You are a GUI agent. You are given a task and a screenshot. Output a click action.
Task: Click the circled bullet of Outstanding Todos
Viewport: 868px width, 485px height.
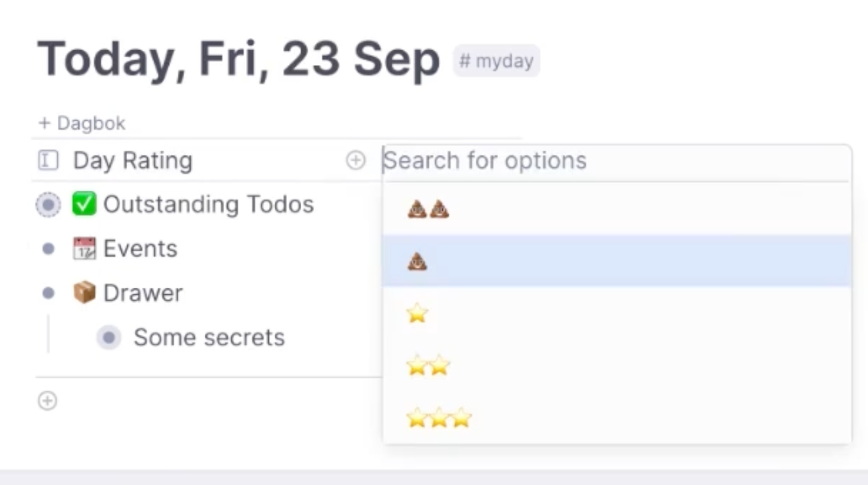[x=48, y=205]
